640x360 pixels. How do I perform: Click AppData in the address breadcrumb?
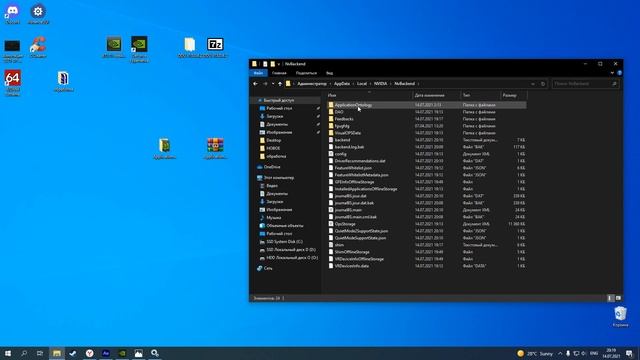click(342, 84)
